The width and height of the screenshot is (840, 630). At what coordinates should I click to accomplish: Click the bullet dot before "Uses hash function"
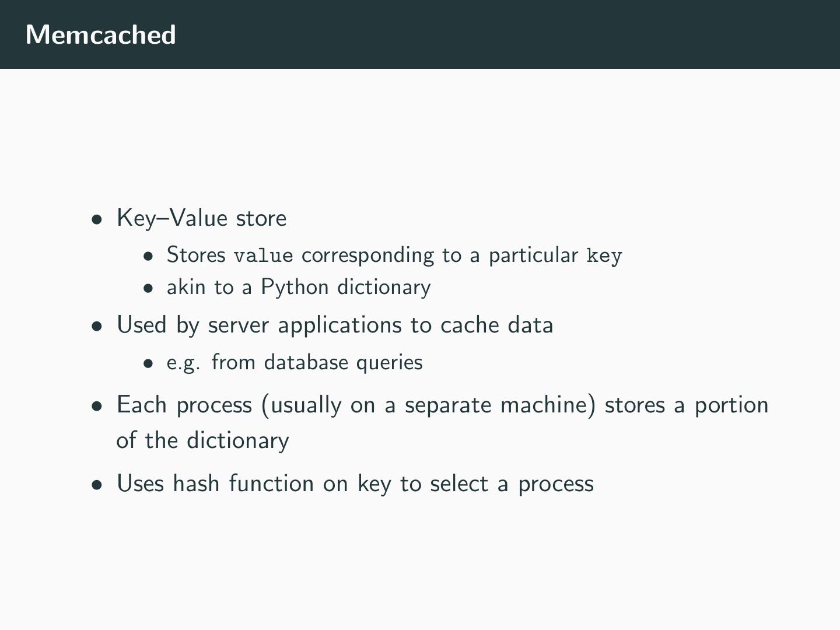point(96,486)
